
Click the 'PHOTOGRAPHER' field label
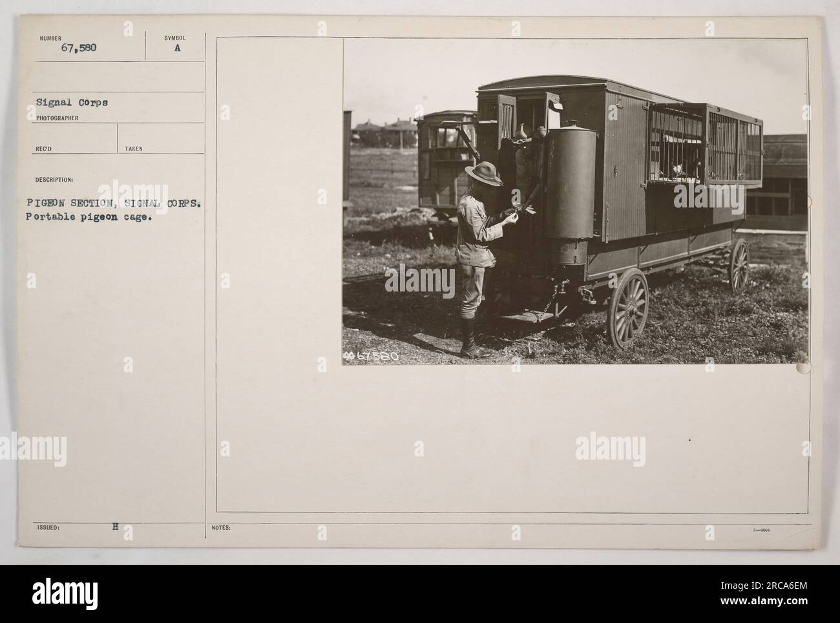point(58,118)
